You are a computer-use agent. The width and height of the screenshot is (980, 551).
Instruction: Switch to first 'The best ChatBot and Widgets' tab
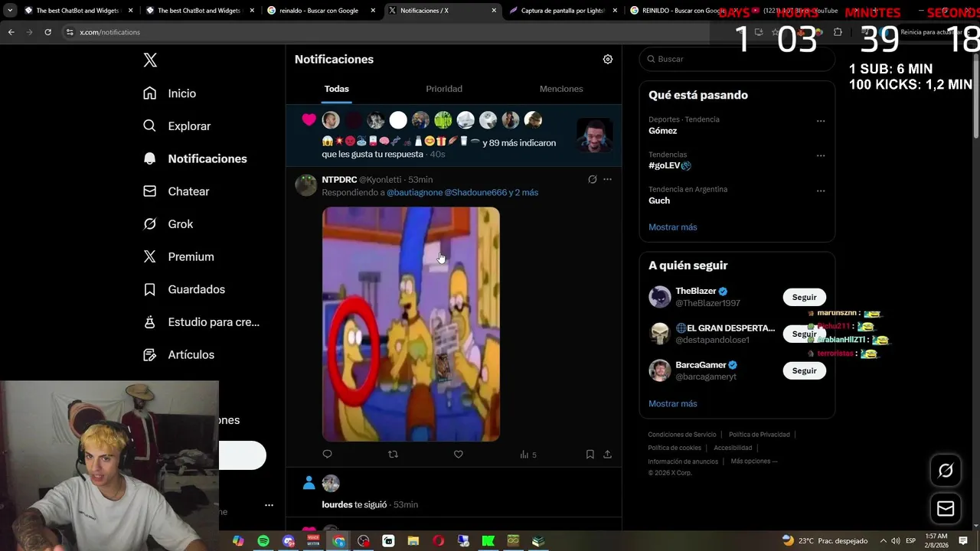pyautogui.click(x=78, y=11)
